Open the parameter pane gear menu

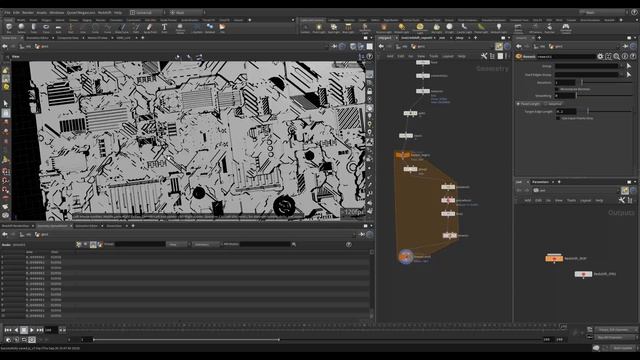click(600, 57)
